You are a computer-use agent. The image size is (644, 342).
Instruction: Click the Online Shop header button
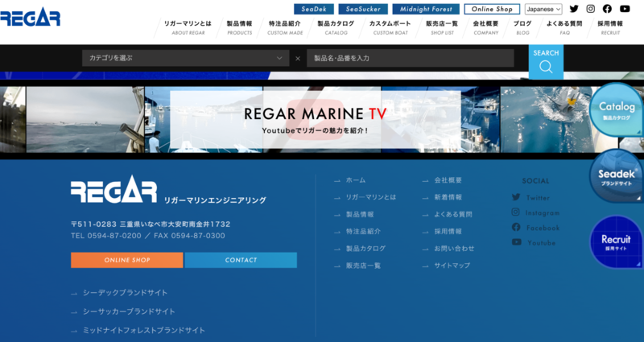click(x=492, y=9)
